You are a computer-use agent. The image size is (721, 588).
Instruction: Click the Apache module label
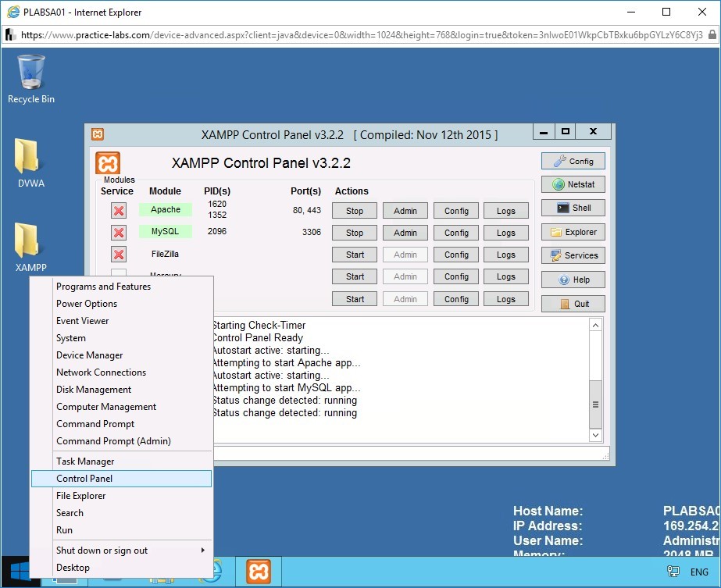pyautogui.click(x=166, y=209)
